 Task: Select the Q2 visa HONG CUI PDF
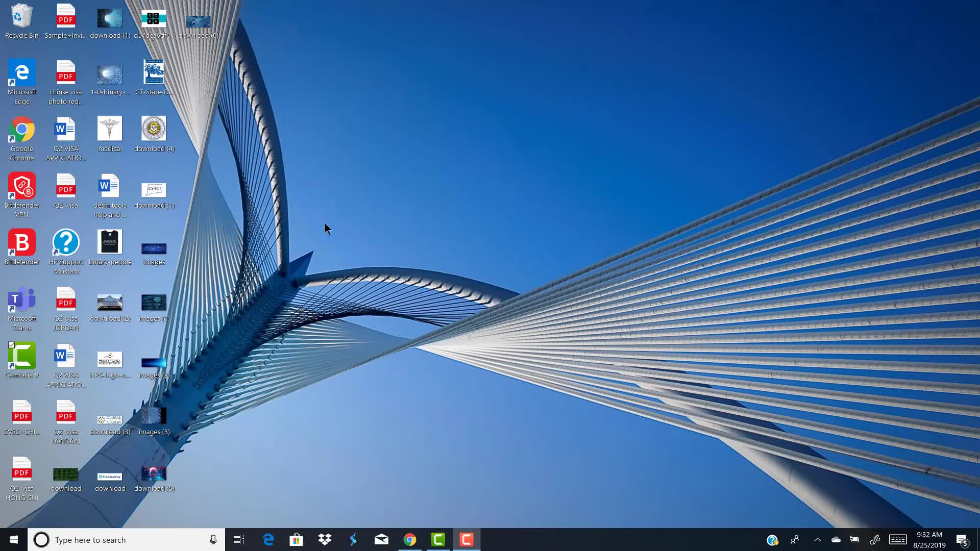21,479
